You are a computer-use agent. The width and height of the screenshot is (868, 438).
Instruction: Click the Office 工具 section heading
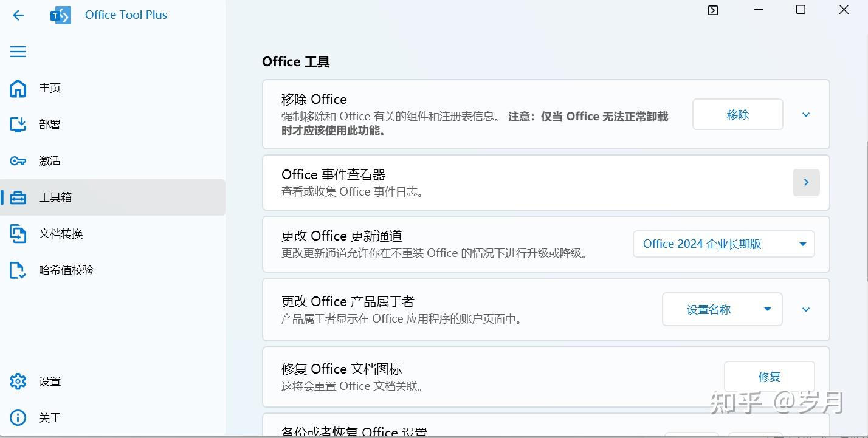click(x=296, y=62)
